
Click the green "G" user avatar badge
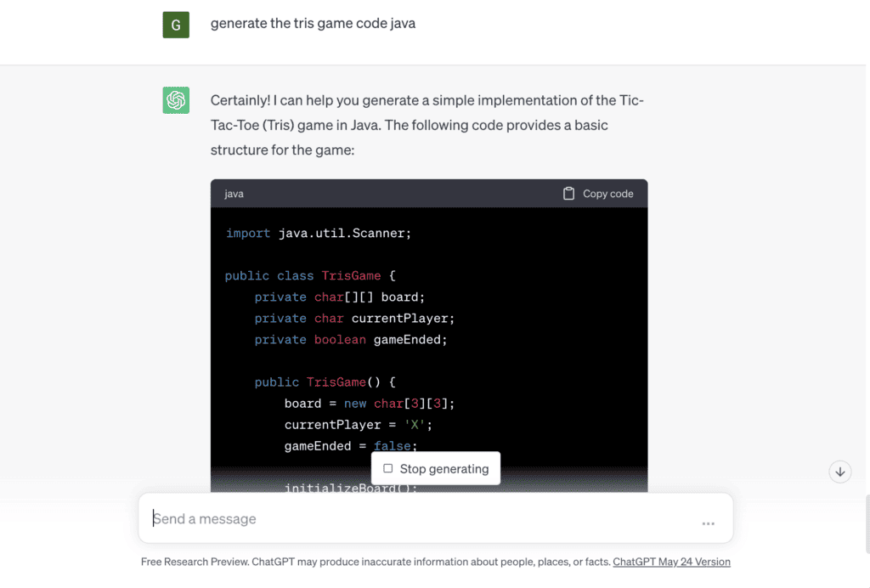click(176, 24)
